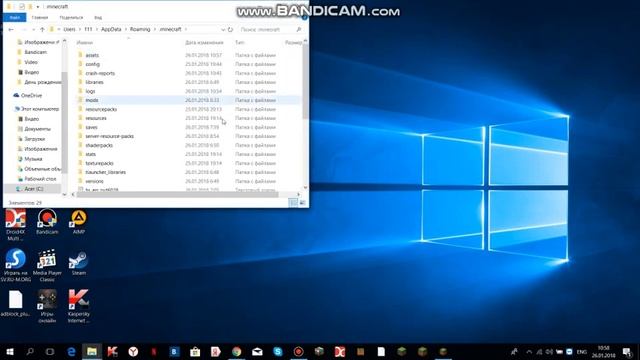640x360 pixels.
Task: Go back in Explorer navigation
Action: tap(11, 29)
